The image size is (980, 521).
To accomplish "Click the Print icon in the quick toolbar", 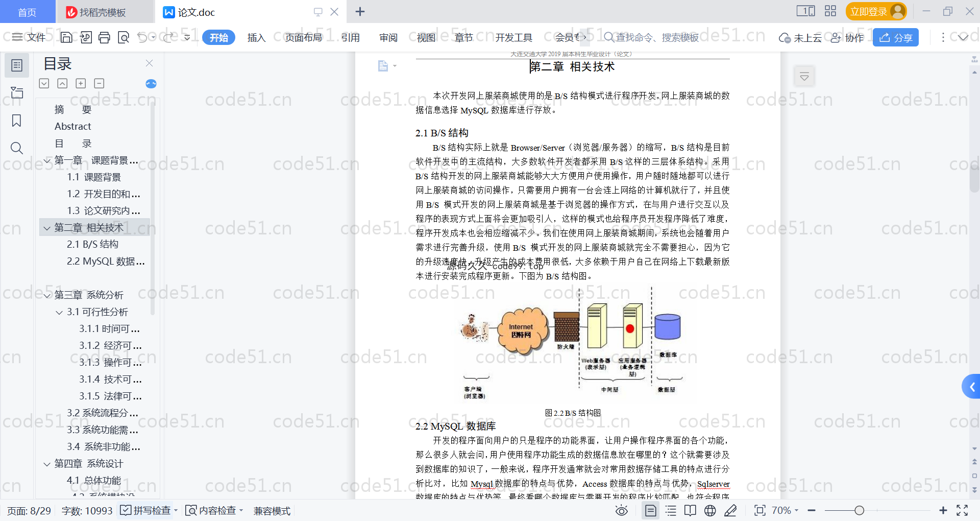I will pos(104,37).
